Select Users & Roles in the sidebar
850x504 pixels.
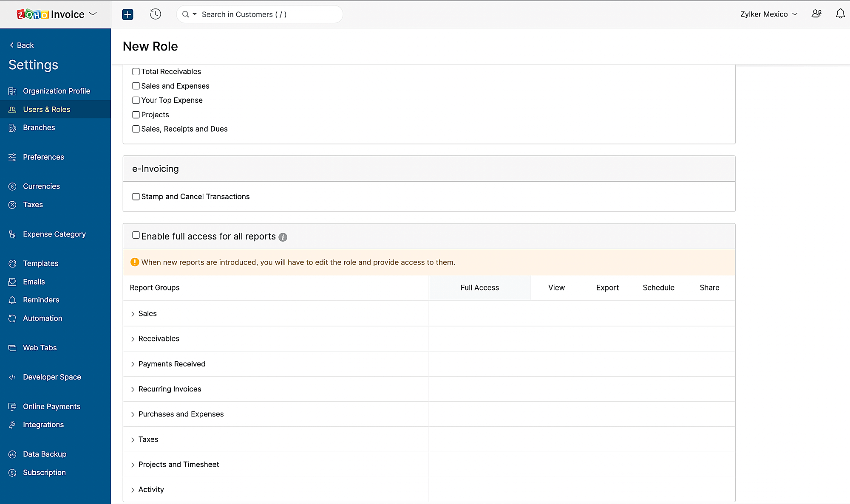click(x=47, y=109)
